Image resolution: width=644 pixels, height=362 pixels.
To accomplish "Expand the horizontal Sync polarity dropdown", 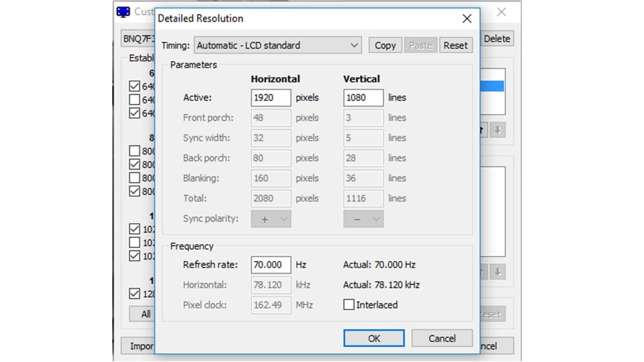I will click(271, 219).
